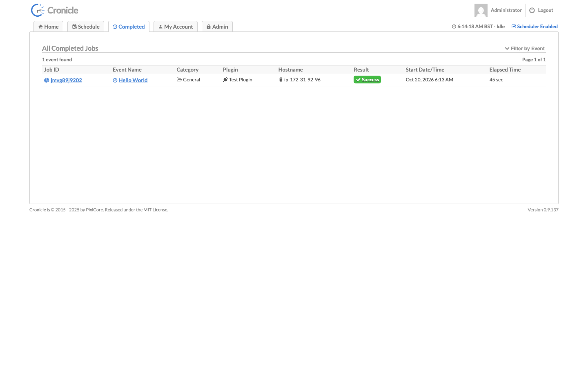The height and width of the screenshot is (368, 588).
Task: Click the Administrator avatar image
Action: 481,10
